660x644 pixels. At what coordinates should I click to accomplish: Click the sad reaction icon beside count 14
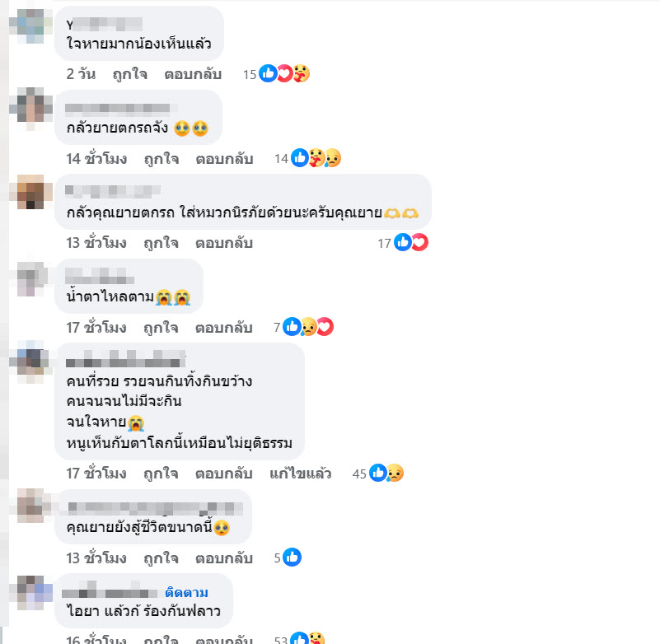click(333, 158)
